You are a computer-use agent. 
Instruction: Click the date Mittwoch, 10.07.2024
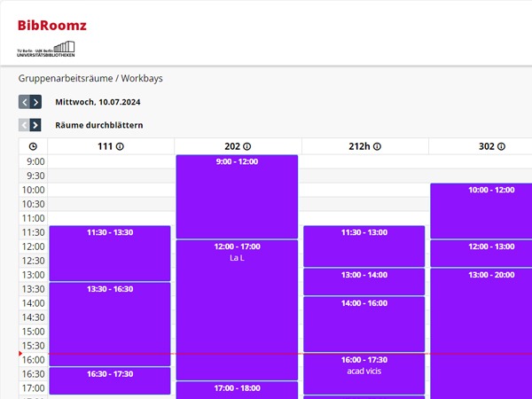click(98, 102)
